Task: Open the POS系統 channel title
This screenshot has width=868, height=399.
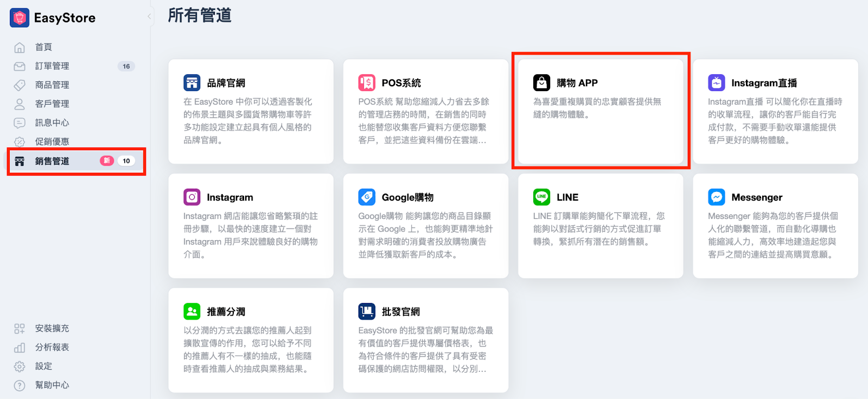Action: pyautogui.click(x=401, y=83)
